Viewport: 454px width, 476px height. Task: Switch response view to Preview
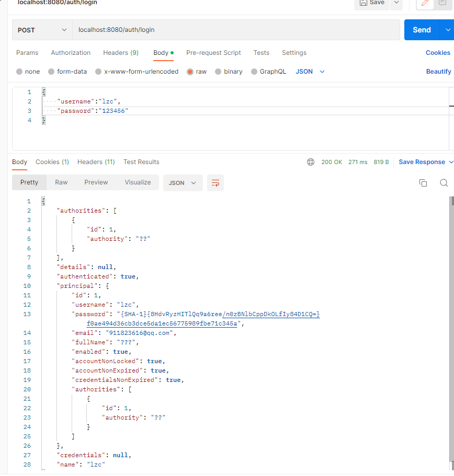click(96, 182)
